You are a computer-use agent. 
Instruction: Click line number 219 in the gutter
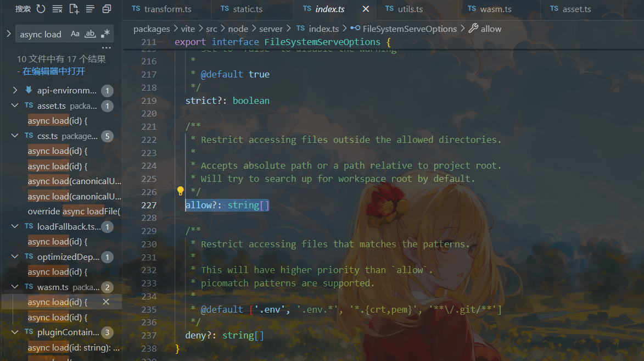(x=149, y=101)
